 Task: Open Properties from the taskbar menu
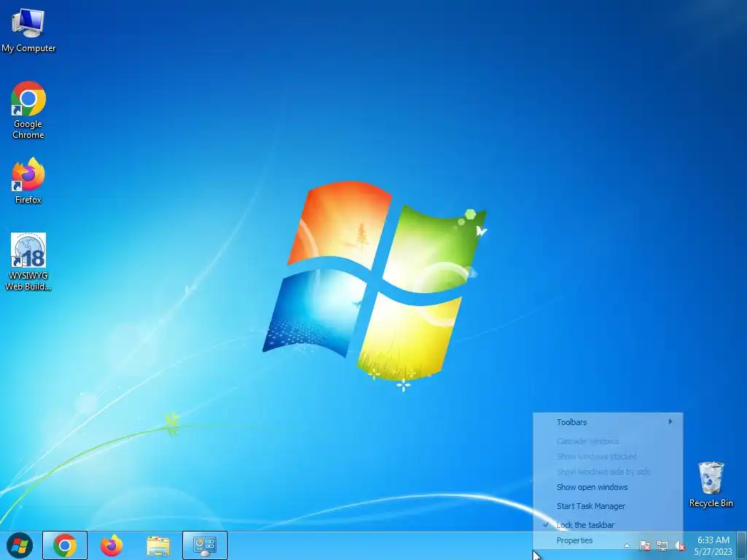tap(608, 540)
